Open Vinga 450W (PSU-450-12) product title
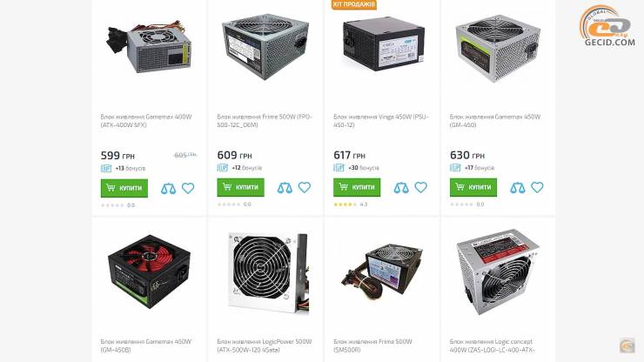Viewport: 644px width, 362px height. (x=381, y=121)
